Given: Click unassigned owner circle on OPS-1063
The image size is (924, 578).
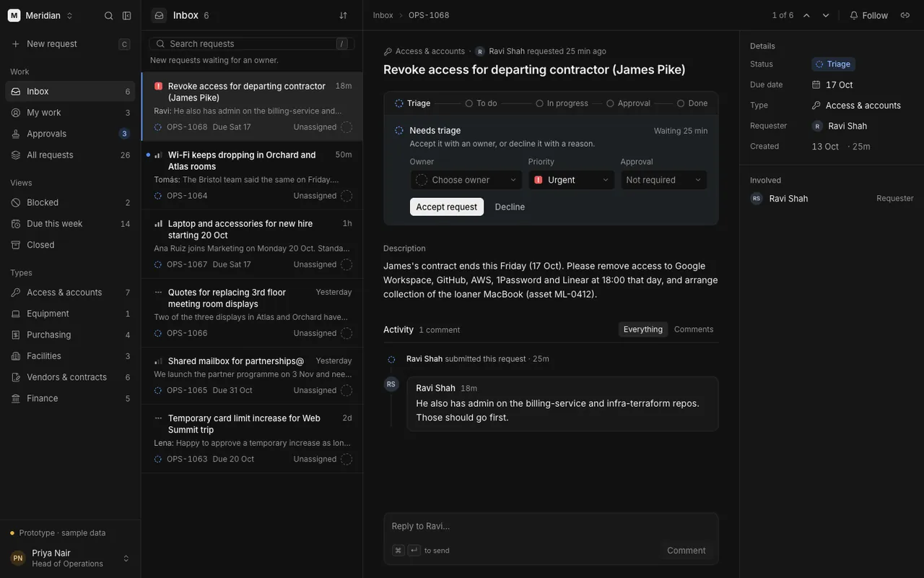Looking at the screenshot, I should (x=346, y=459).
